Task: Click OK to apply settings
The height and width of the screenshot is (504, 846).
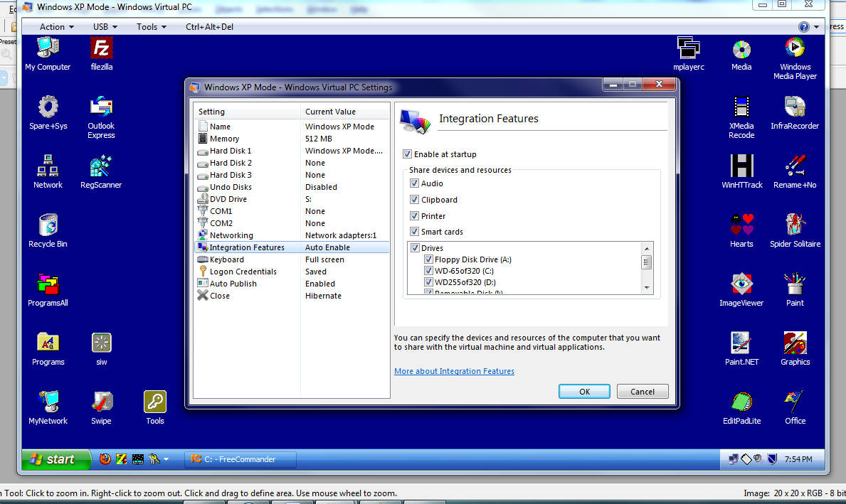Action: tap(584, 392)
